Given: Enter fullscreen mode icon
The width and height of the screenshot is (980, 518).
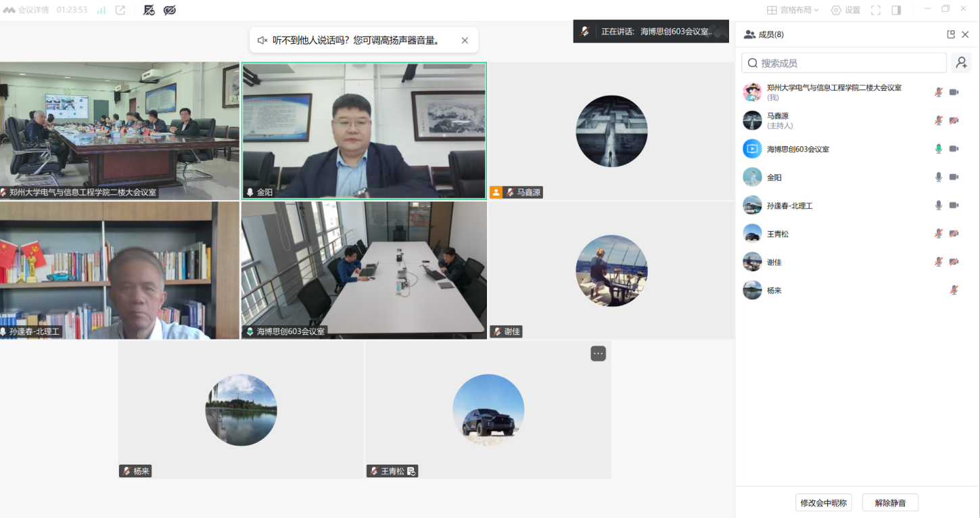Looking at the screenshot, I should pos(876,10).
